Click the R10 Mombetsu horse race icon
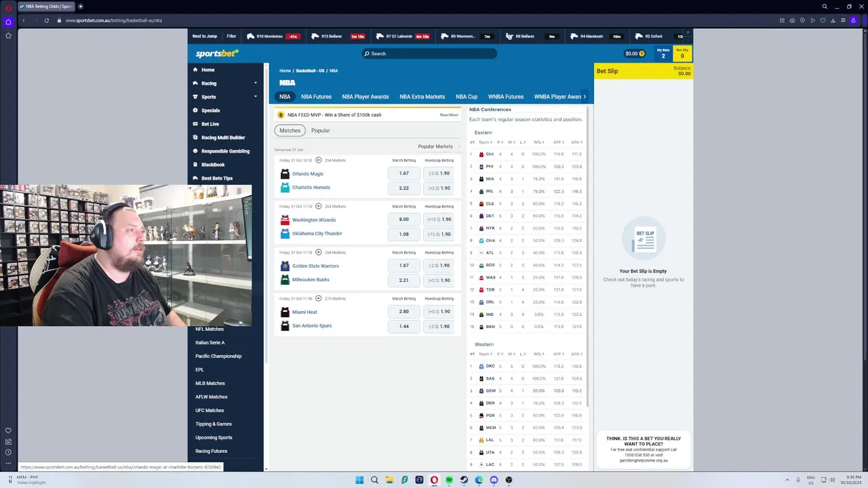 (250, 36)
